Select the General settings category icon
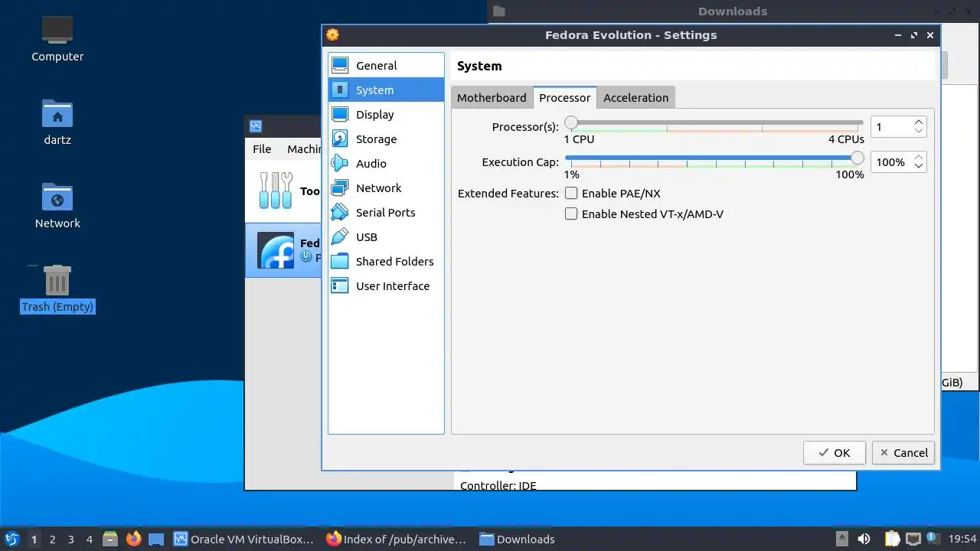This screenshot has width=980, height=551. 341,66
